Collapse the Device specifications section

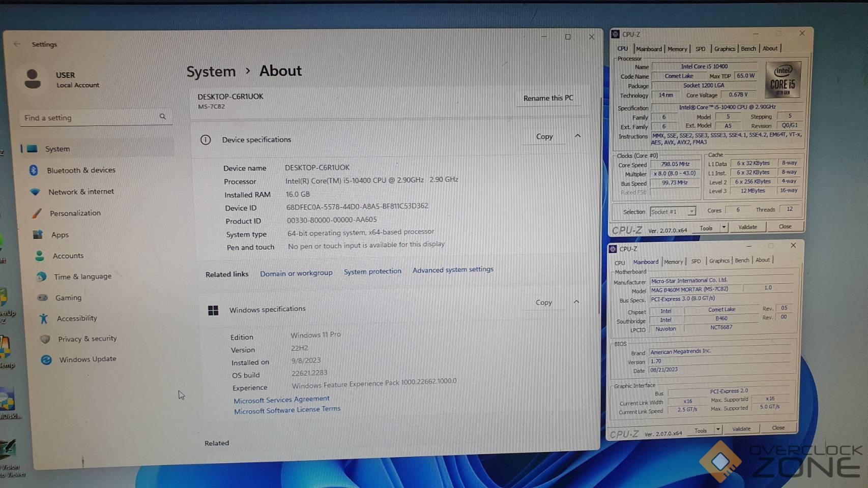point(577,136)
